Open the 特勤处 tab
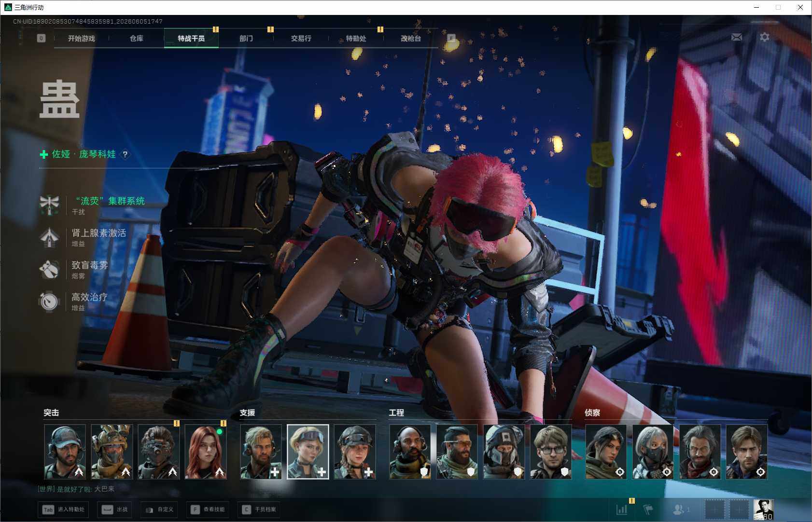This screenshot has height=522, width=812. (x=356, y=39)
